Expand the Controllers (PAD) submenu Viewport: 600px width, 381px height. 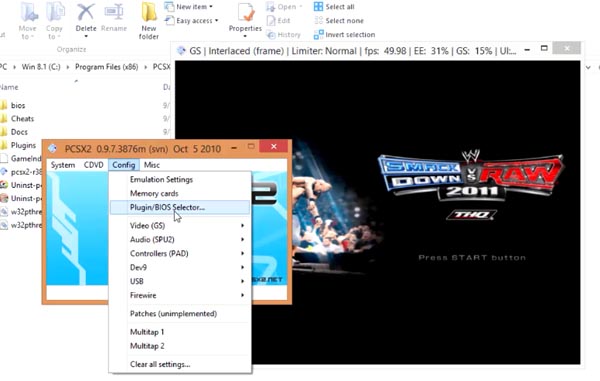(x=181, y=254)
